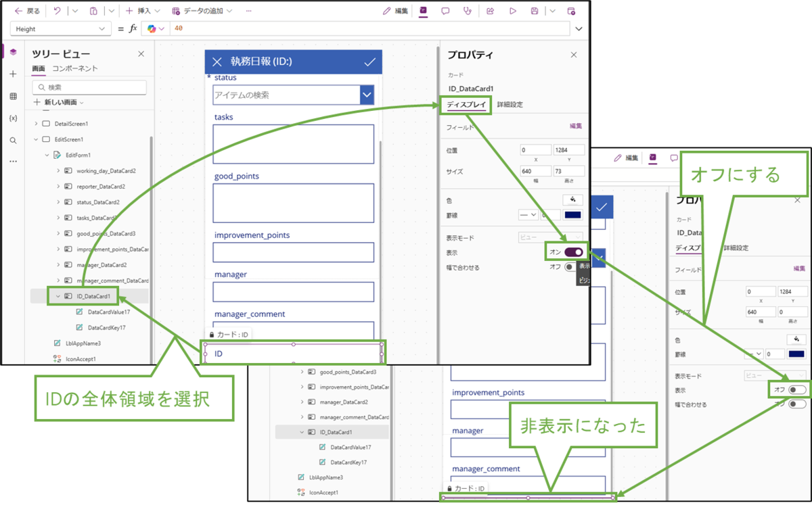The height and width of the screenshot is (505, 812).
Task: Click the 編集 pencil in the front window toolbar
Action: [395, 11]
